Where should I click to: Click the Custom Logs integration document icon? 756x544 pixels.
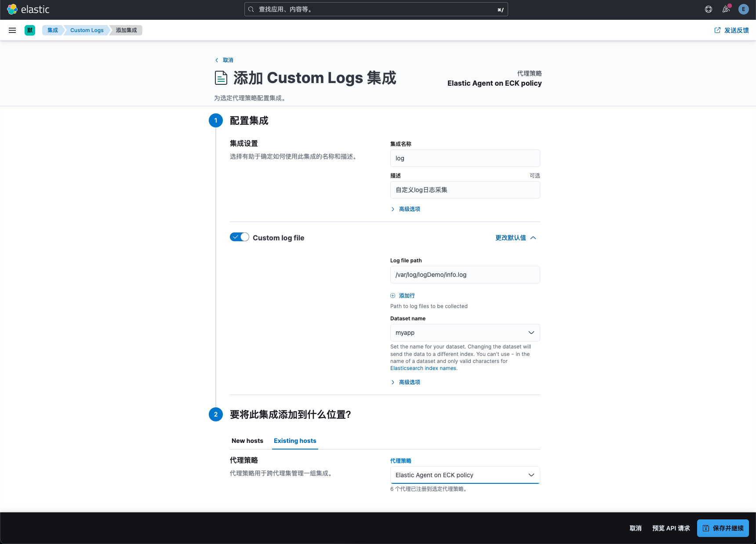tap(221, 78)
